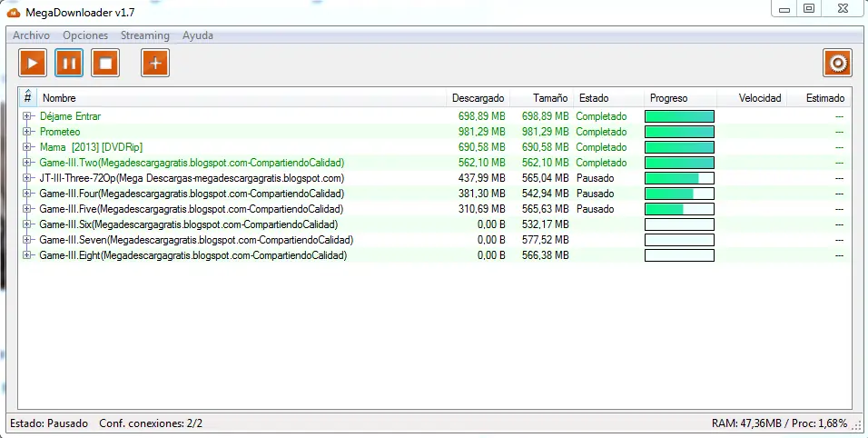Expand the Game-III.Six download row
The image size is (868, 438).
click(26, 224)
